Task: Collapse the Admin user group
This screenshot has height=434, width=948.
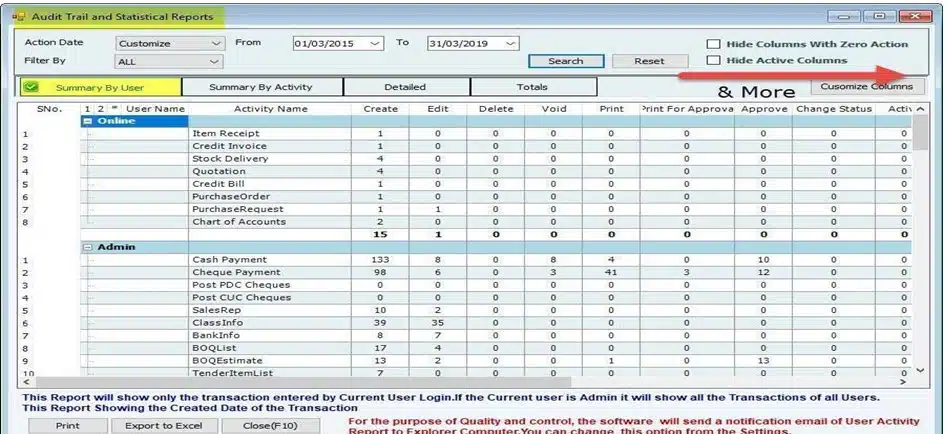Action: (88, 247)
